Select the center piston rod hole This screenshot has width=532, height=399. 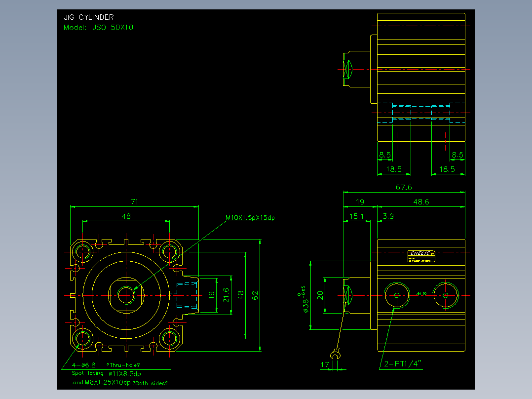click(126, 295)
